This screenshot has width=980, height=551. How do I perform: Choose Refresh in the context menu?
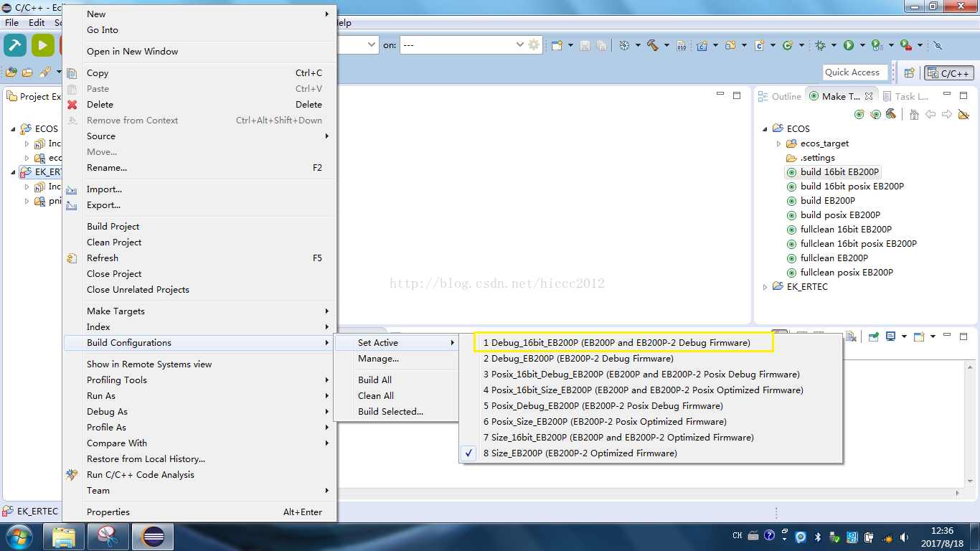point(200,258)
